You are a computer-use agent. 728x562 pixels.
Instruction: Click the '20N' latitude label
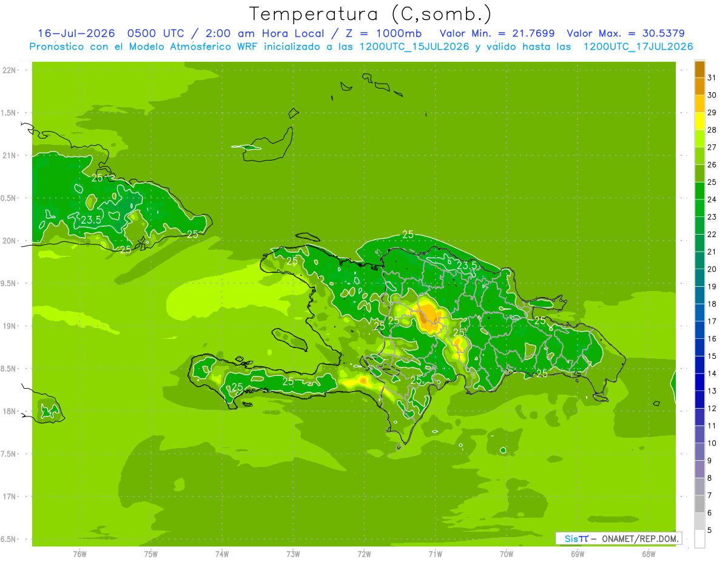click(10, 241)
